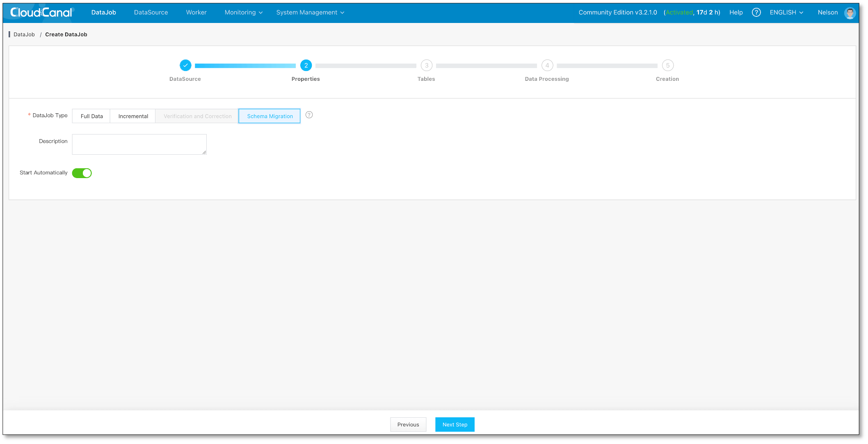The height and width of the screenshot is (444, 868).
Task: Click the step 2 Properties circle
Action: click(306, 65)
